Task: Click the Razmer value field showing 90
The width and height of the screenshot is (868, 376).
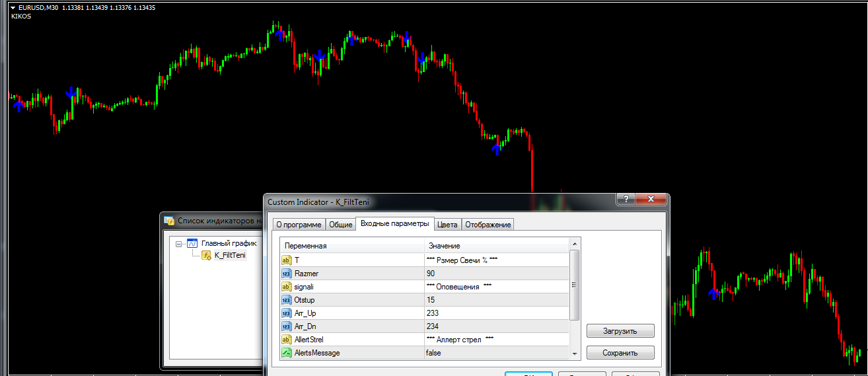Action: click(x=495, y=274)
